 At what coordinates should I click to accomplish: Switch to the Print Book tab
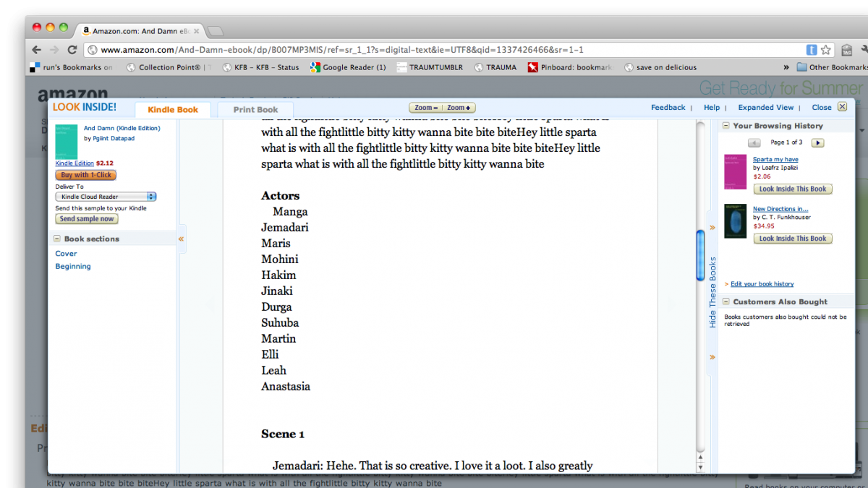pyautogui.click(x=255, y=110)
